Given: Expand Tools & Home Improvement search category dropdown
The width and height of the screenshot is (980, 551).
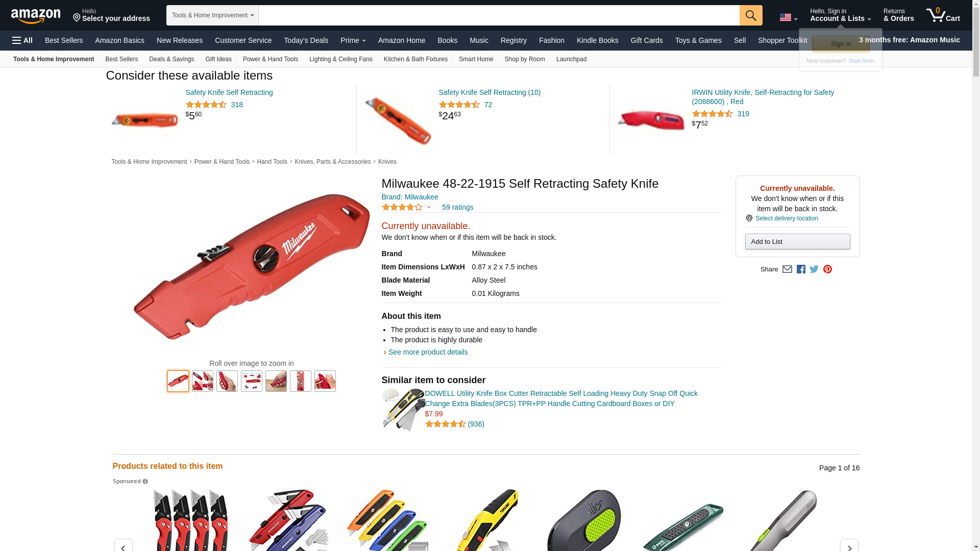Looking at the screenshot, I should (x=212, y=15).
